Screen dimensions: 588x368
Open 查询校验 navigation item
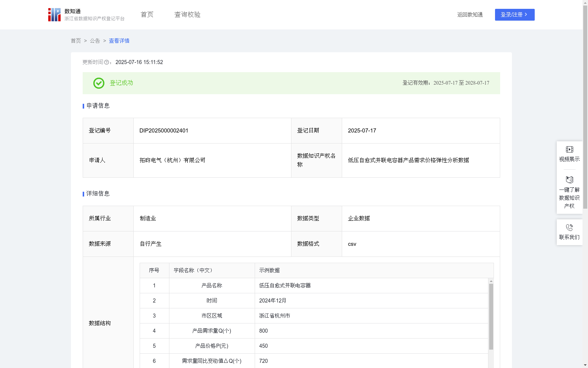[x=187, y=14]
